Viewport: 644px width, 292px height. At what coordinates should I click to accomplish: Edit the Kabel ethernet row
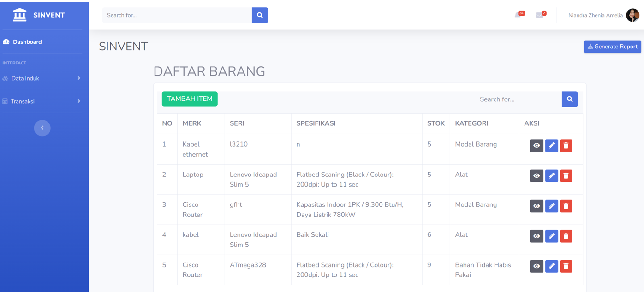coord(551,146)
